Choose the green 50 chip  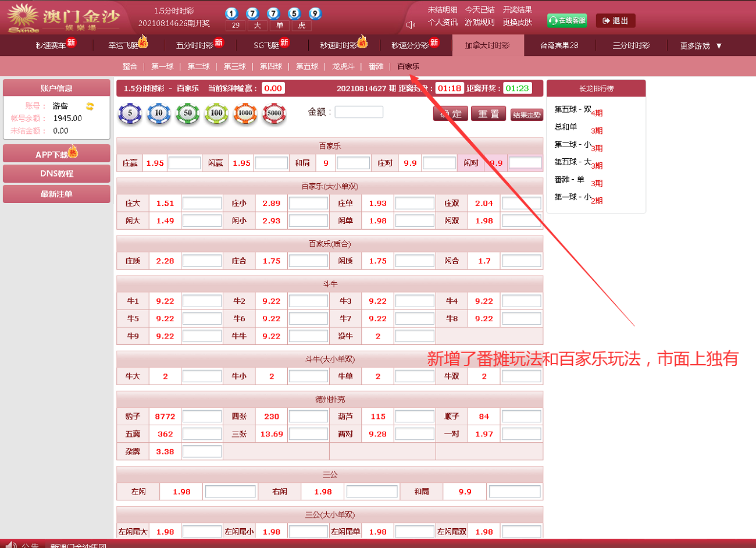[187, 113]
